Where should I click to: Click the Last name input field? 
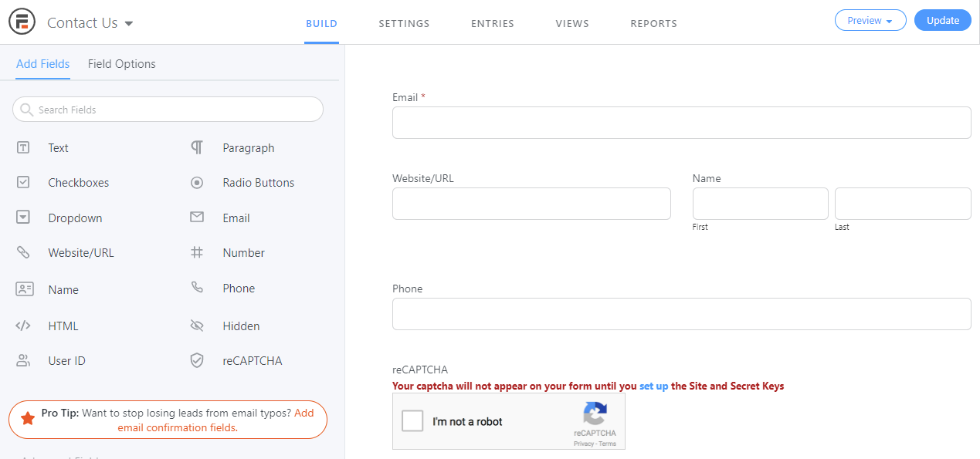point(903,204)
